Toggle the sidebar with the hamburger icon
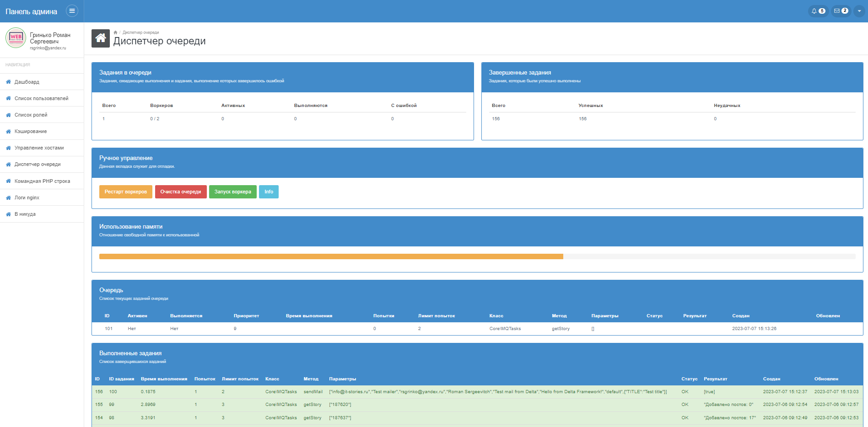868x427 pixels. [72, 11]
